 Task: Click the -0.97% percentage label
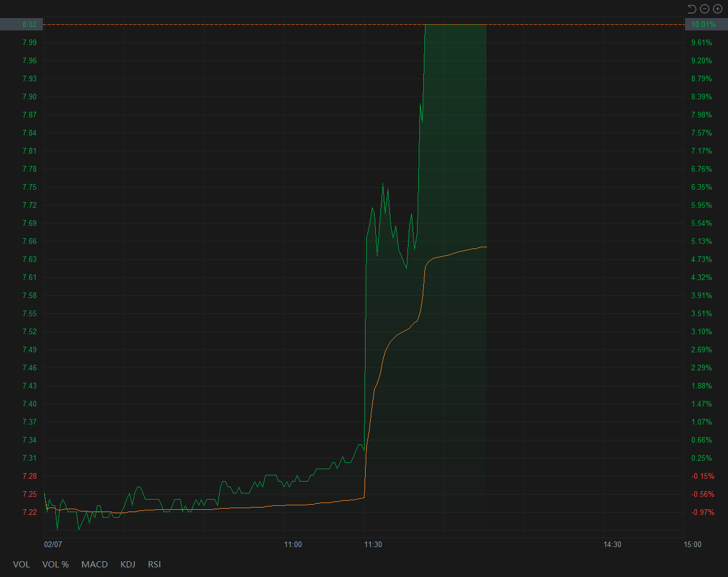tap(703, 512)
